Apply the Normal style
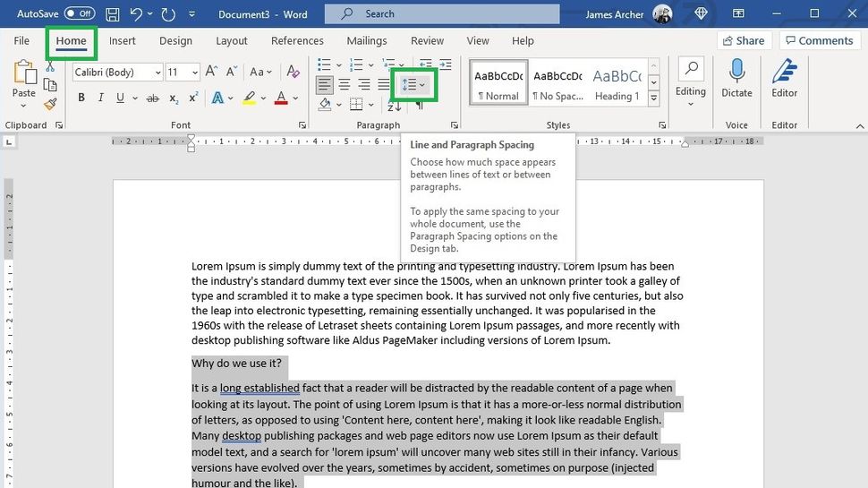Screen dimensions: 868x488 click(498, 82)
